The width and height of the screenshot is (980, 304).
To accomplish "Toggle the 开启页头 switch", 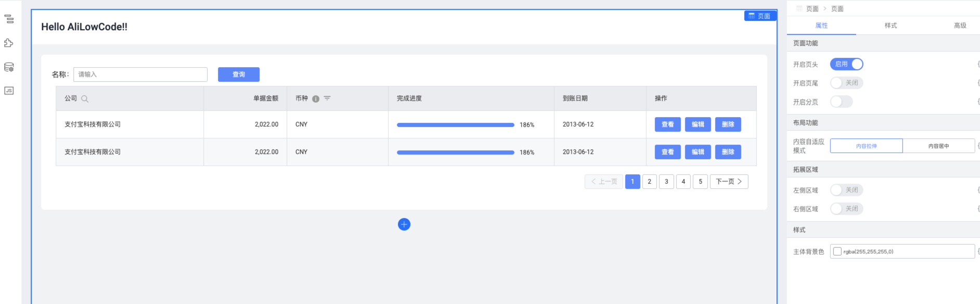I will [x=847, y=64].
